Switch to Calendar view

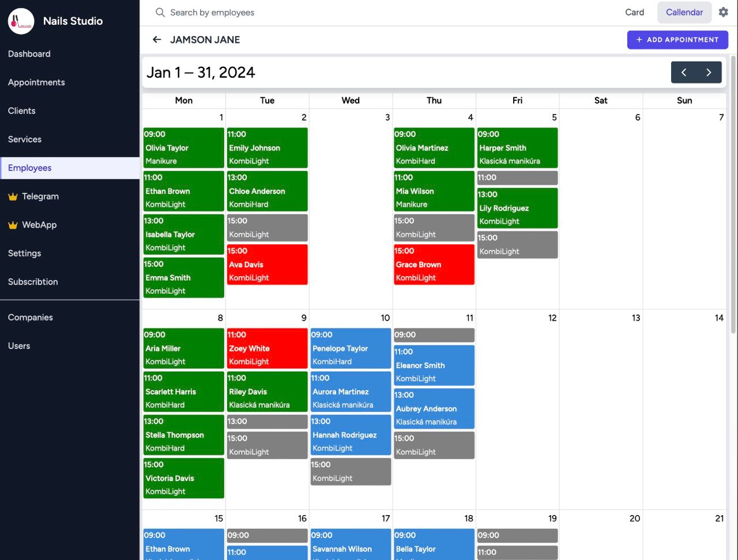[x=684, y=12]
